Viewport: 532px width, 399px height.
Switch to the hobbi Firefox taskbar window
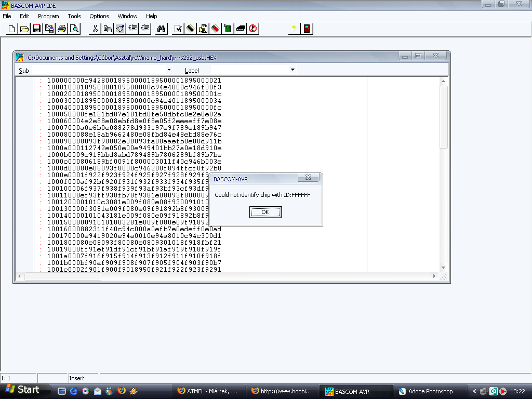[282, 391]
